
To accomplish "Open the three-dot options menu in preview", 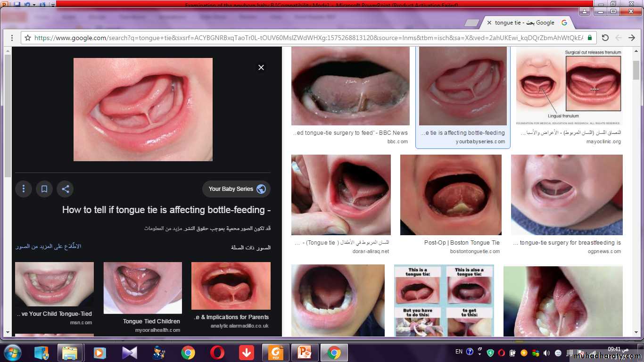I will pyautogui.click(x=23, y=189).
